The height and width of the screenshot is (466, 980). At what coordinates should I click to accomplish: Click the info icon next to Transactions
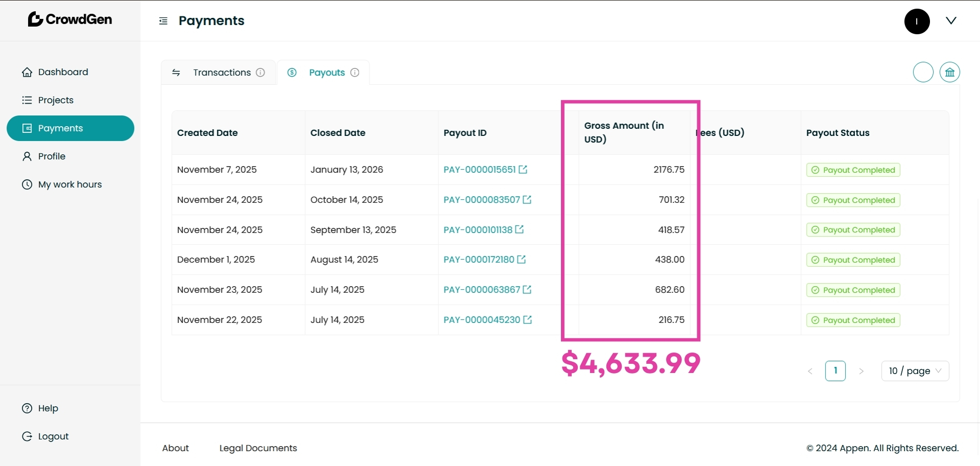click(260, 73)
